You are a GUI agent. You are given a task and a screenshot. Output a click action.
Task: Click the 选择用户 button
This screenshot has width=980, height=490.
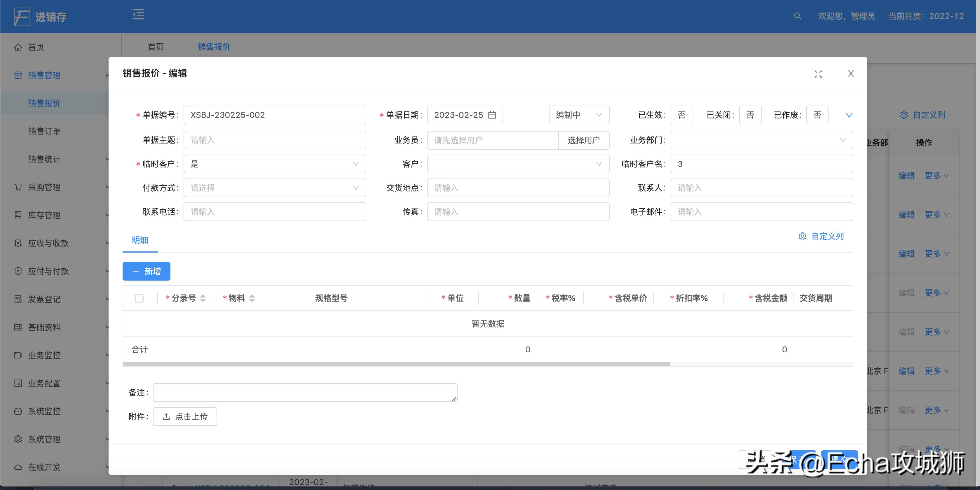(584, 140)
